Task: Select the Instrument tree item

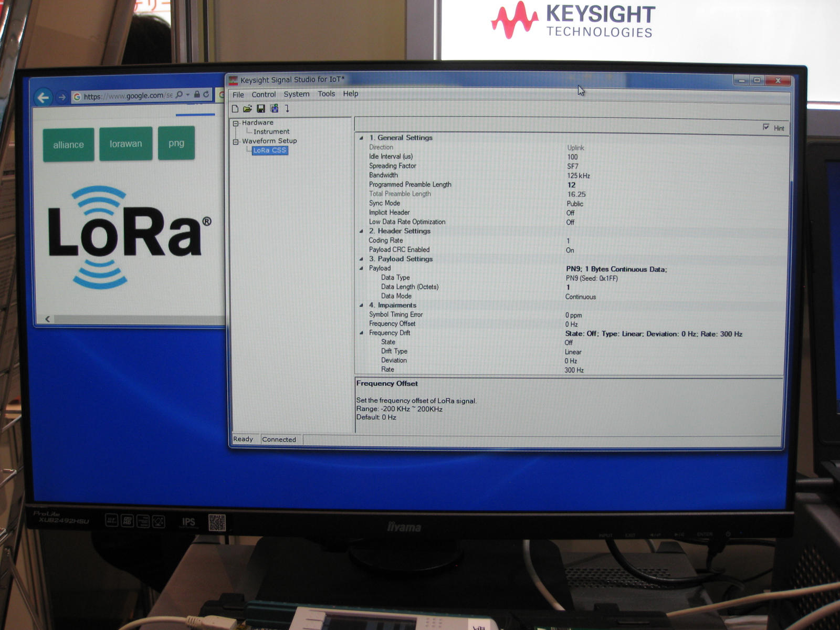Action: tap(271, 132)
